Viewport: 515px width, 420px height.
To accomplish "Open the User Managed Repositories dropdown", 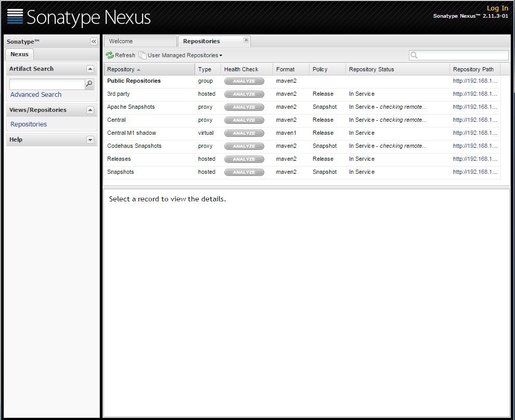I will coord(185,55).
